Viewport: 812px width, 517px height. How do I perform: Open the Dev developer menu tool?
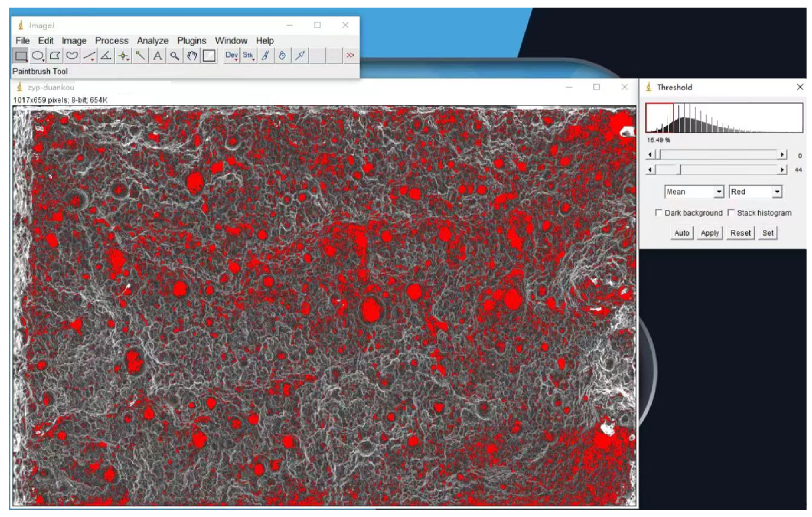[x=232, y=56]
